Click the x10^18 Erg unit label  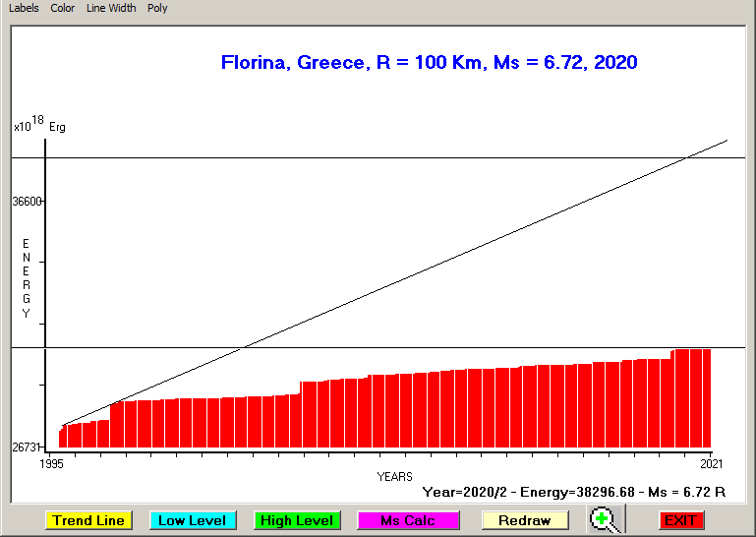[x=39, y=126]
